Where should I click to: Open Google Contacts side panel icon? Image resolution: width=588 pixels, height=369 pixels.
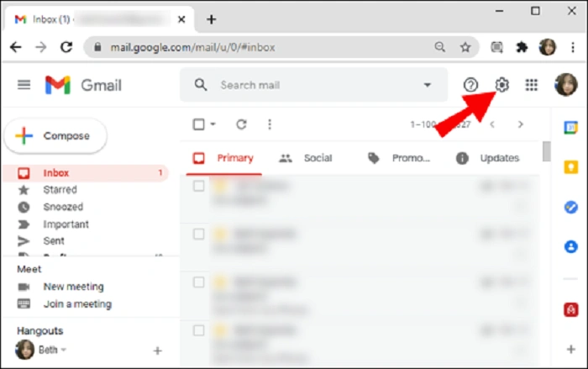(x=570, y=247)
